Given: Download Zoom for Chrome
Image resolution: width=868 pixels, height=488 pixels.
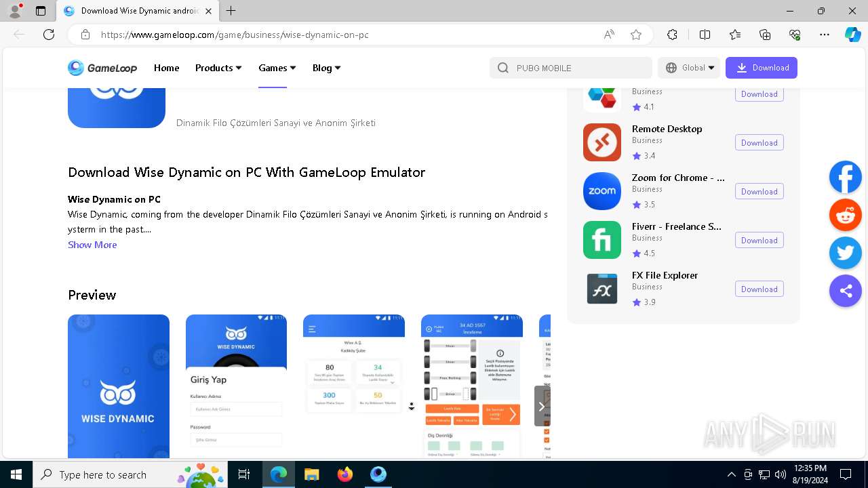Looking at the screenshot, I should click(759, 192).
